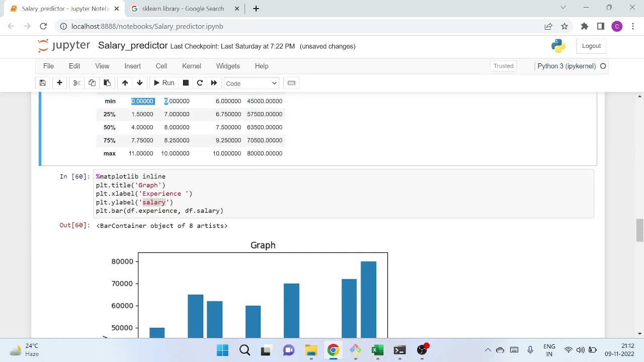644x362 pixels.
Task: Click the kernel idle circle indicator
Action: [603, 66]
